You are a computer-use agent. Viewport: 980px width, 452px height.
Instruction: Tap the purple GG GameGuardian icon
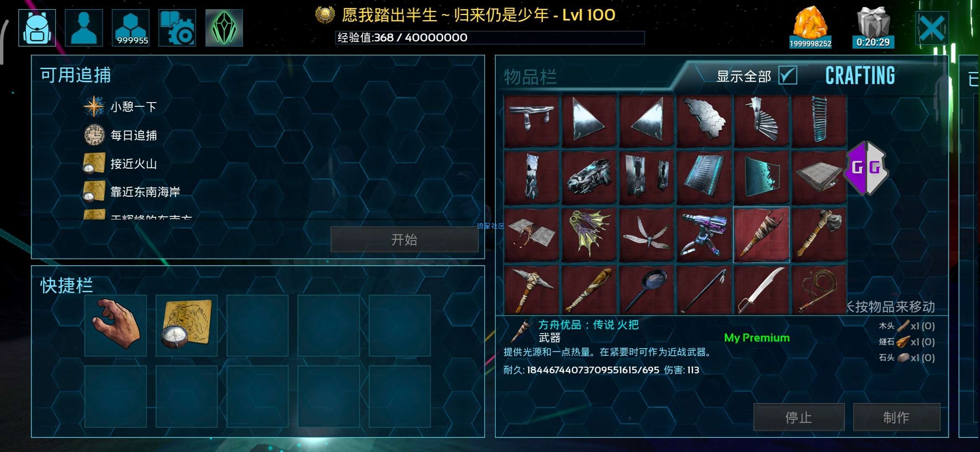[866, 168]
